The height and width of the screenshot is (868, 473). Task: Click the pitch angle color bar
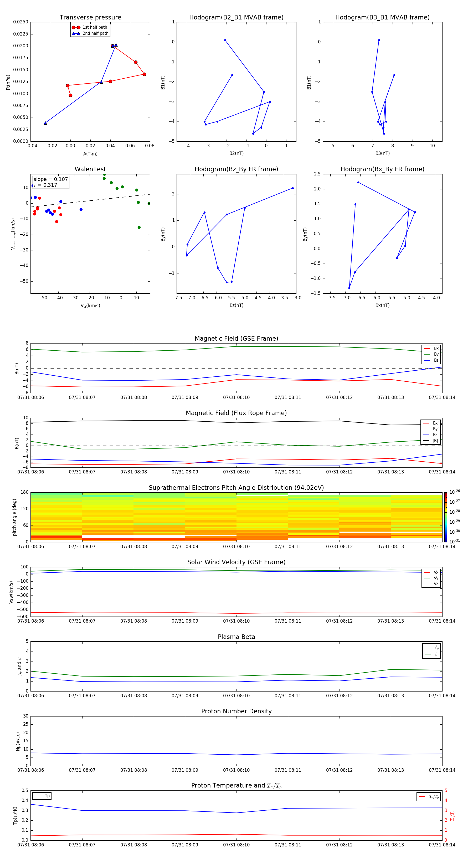(446, 517)
